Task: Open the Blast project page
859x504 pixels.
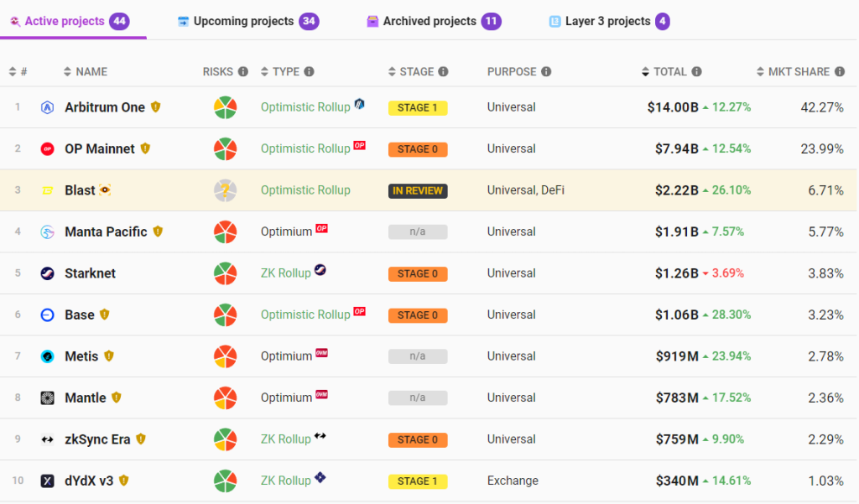Action: tap(80, 190)
